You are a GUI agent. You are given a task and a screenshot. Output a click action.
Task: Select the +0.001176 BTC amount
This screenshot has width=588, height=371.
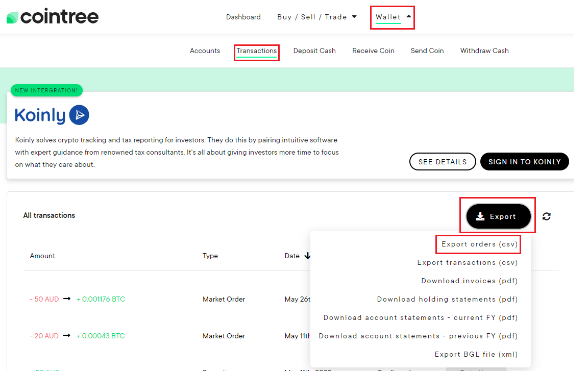coord(101,299)
